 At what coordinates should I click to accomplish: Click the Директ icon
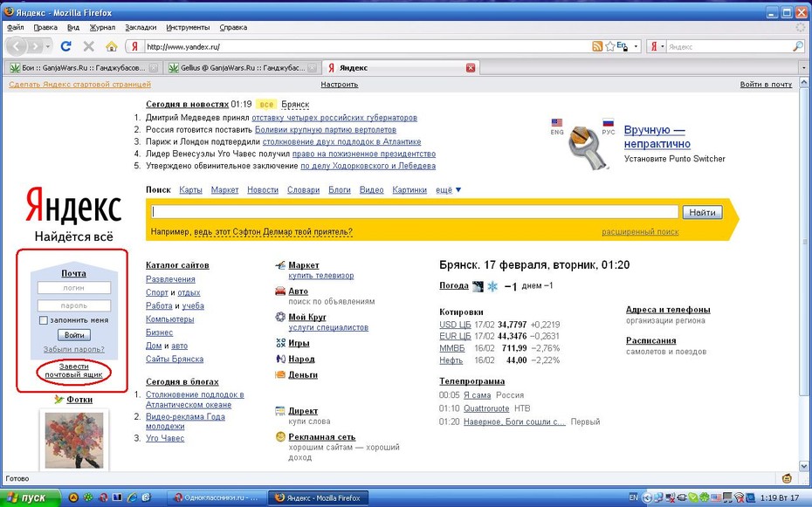[280, 411]
